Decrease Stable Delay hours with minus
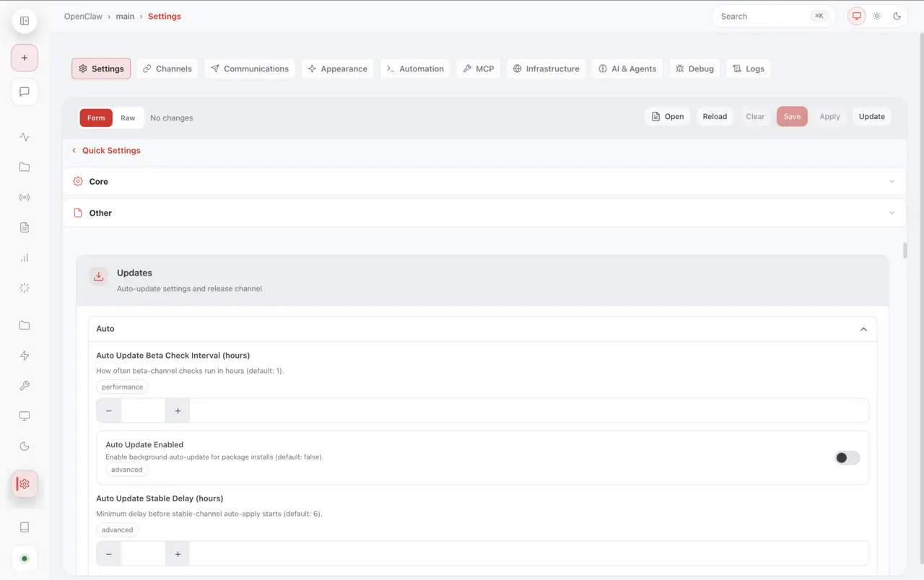 pyautogui.click(x=109, y=554)
